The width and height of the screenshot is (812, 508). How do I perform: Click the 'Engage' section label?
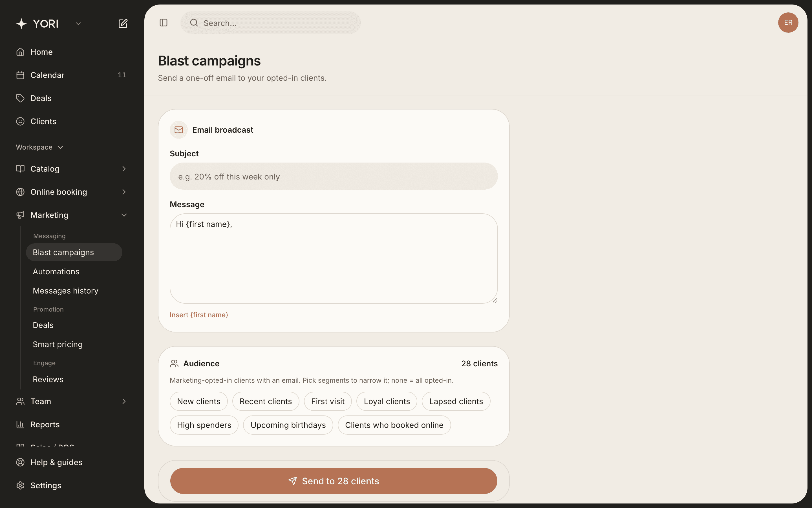(44, 363)
